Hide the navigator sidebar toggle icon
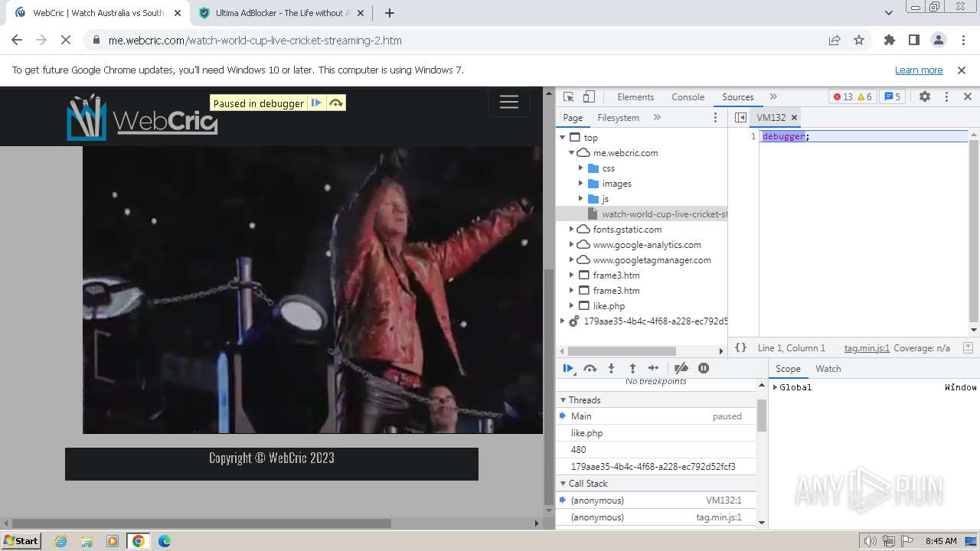Screen dimensions: 980x551 (740, 117)
